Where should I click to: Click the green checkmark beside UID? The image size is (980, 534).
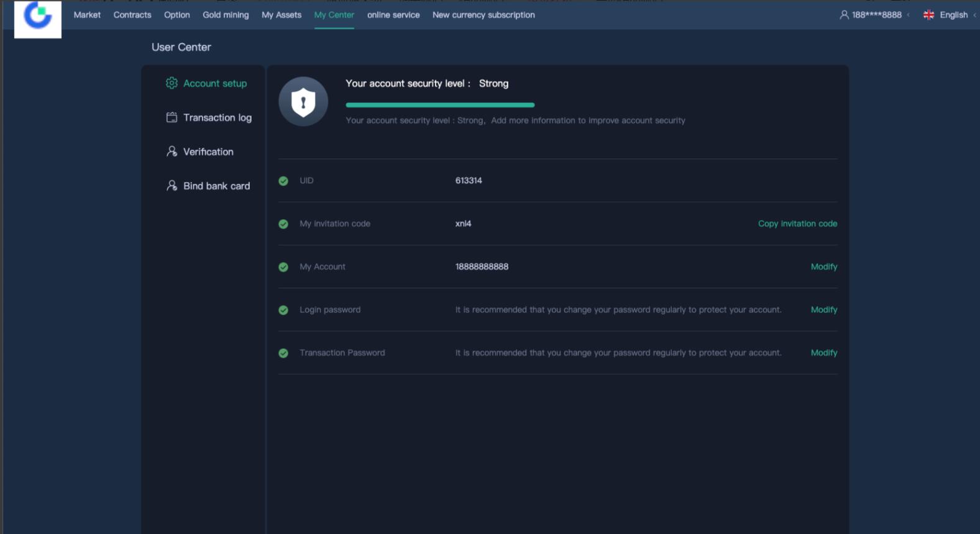[283, 181]
